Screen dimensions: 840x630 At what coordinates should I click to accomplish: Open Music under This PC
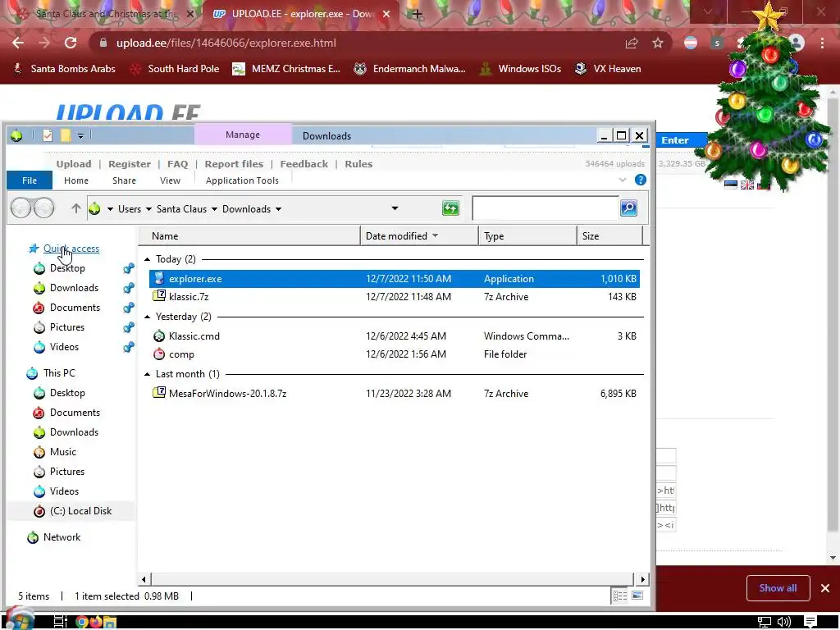[62, 452]
